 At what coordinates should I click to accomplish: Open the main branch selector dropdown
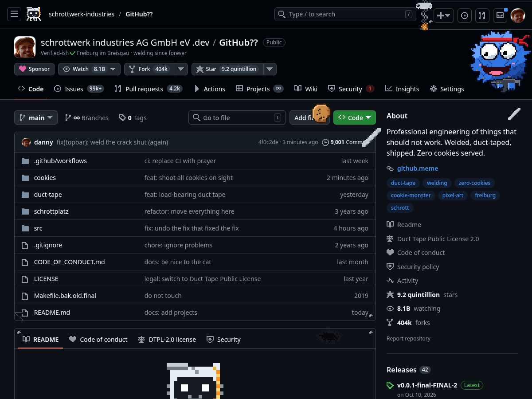click(x=36, y=117)
